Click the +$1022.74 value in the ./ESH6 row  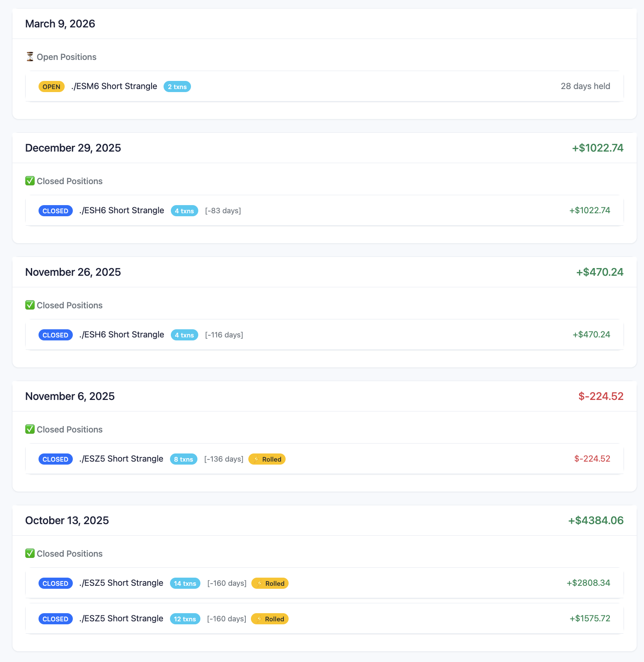[590, 210]
